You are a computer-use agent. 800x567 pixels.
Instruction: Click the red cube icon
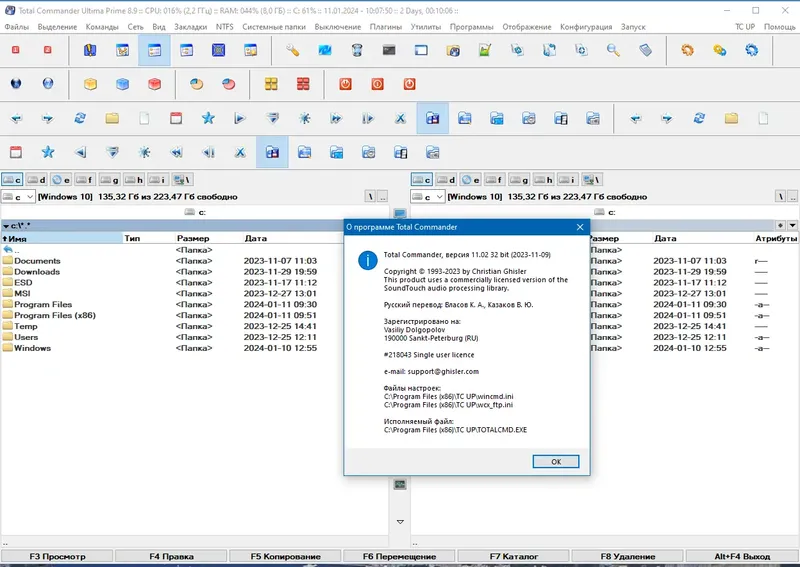click(x=155, y=84)
